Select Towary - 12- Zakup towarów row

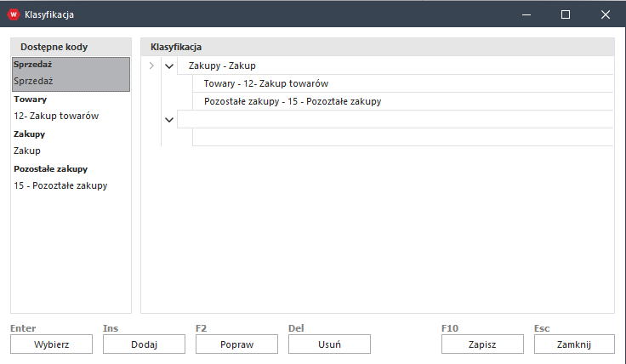266,84
